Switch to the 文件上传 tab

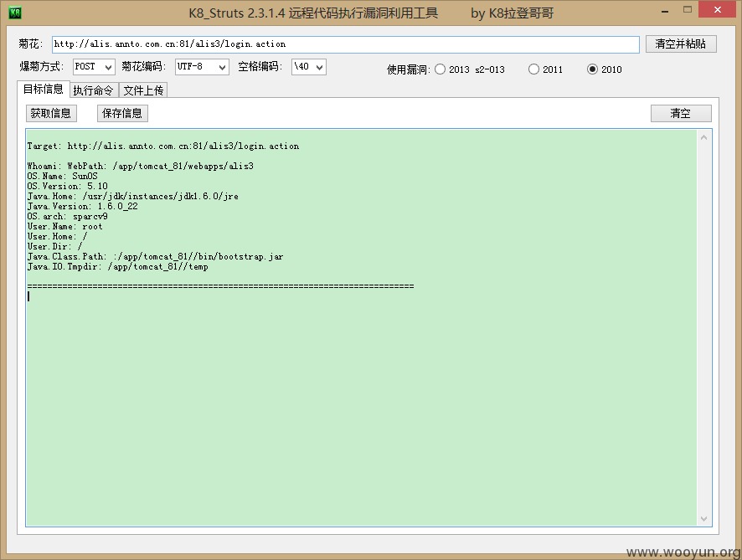[x=143, y=90]
